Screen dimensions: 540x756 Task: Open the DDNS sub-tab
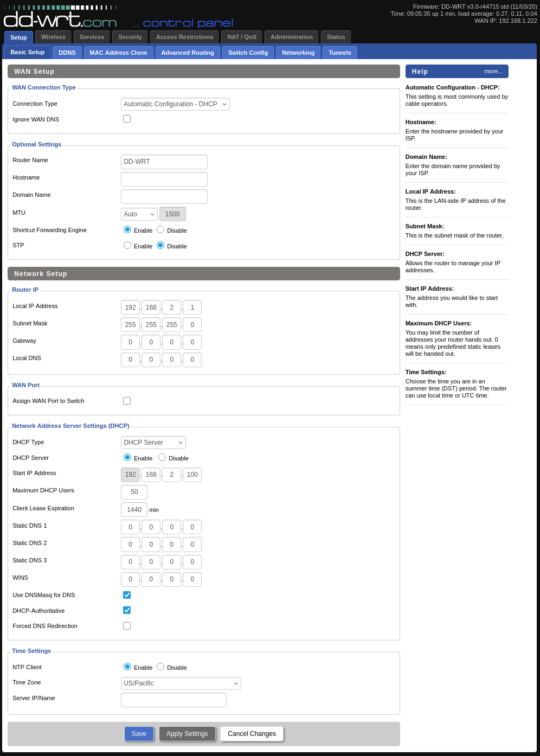click(x=67, y=53)
